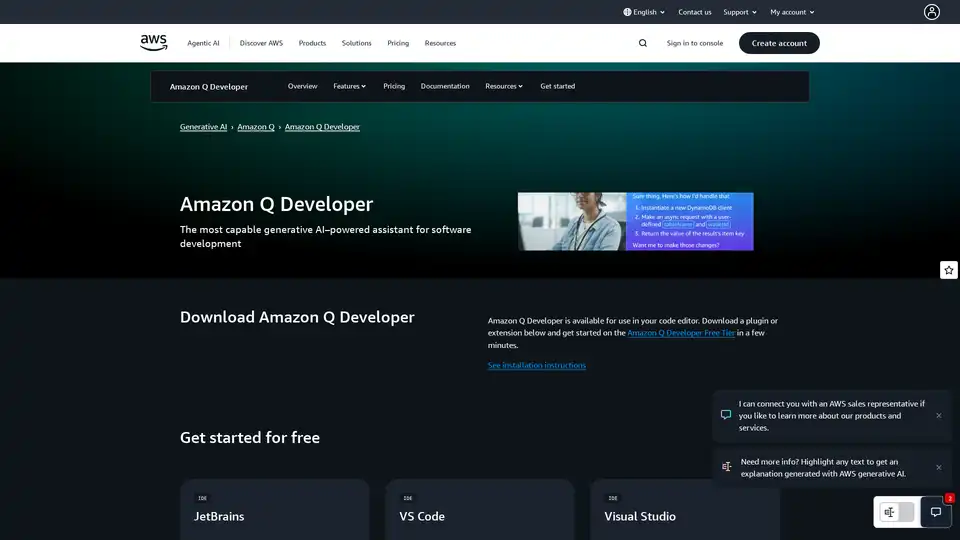The image size is (960, 540).
Task: Close the highlight text explanation tip
Action: click(938, 467)
